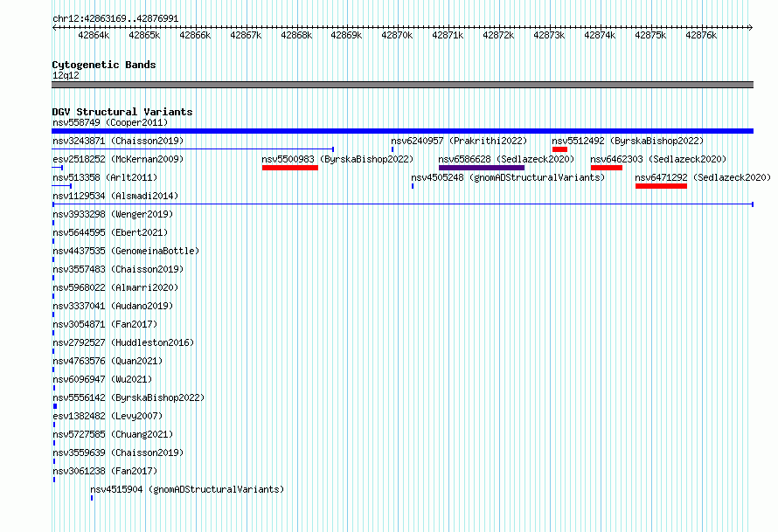The width and height of the screenshot is (778, 532).
Task: Click the nsv3054871 (Fan2017) label
Action: pyautogui.click(x=105, y=324)
